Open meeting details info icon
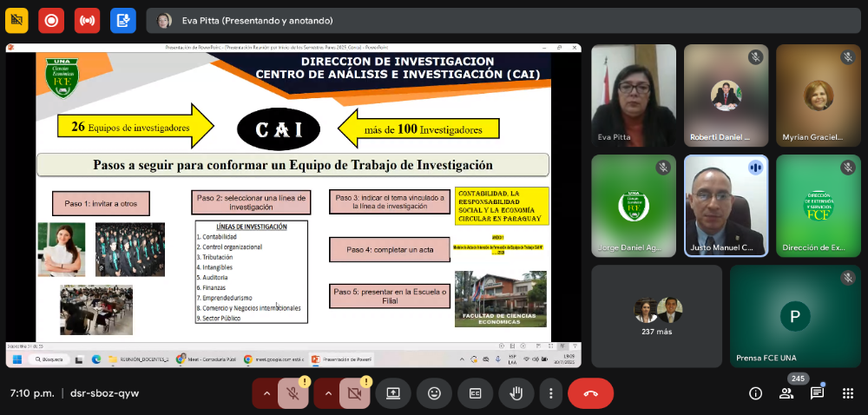 pos(755,393)
